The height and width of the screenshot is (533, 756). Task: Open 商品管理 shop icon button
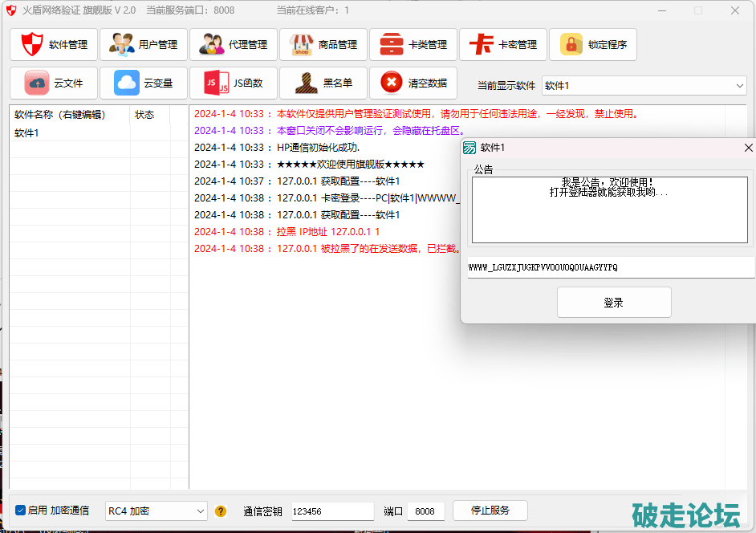pos(323,45)
